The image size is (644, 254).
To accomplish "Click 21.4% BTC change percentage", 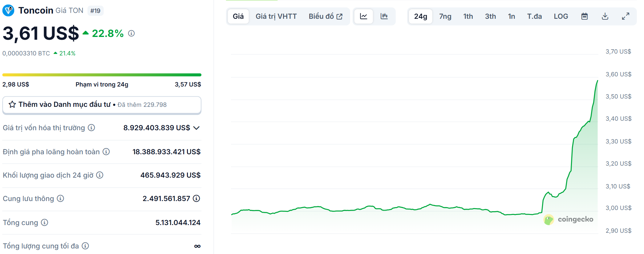I will click(67, 53).
